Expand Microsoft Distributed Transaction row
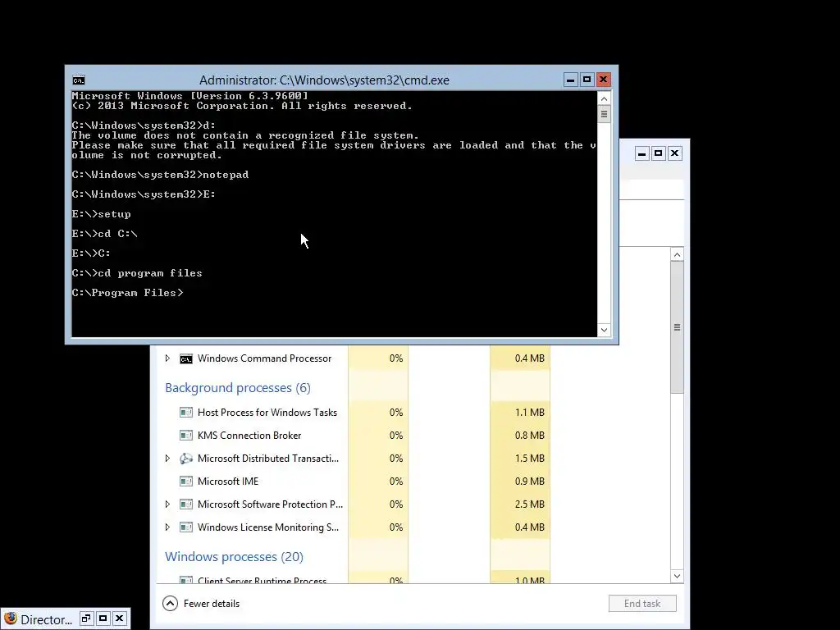This screenshot has width=840, height=630. tap(167, 459)
